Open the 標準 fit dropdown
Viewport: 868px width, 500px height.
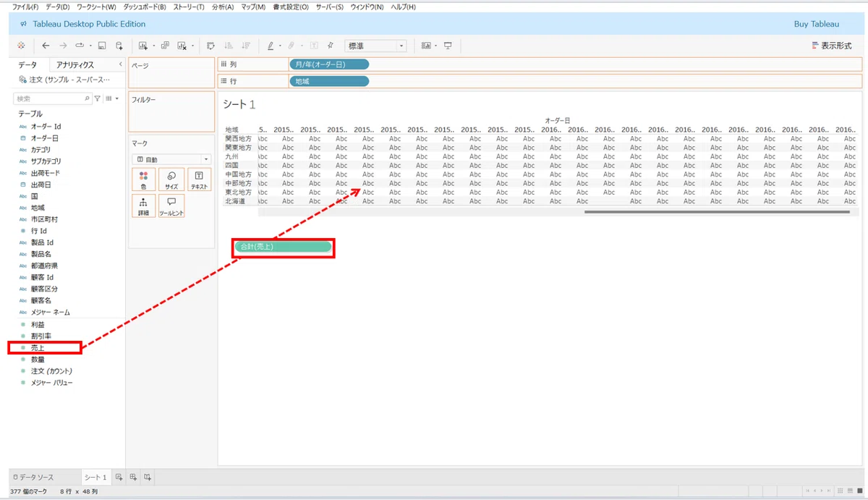(376, 46)
